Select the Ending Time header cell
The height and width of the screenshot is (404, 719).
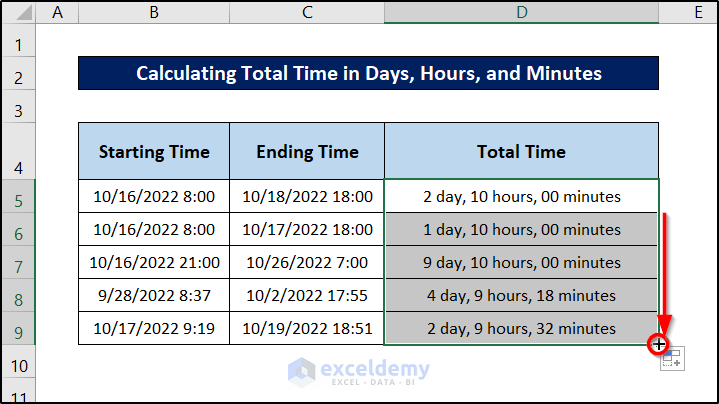pos(307,152)
